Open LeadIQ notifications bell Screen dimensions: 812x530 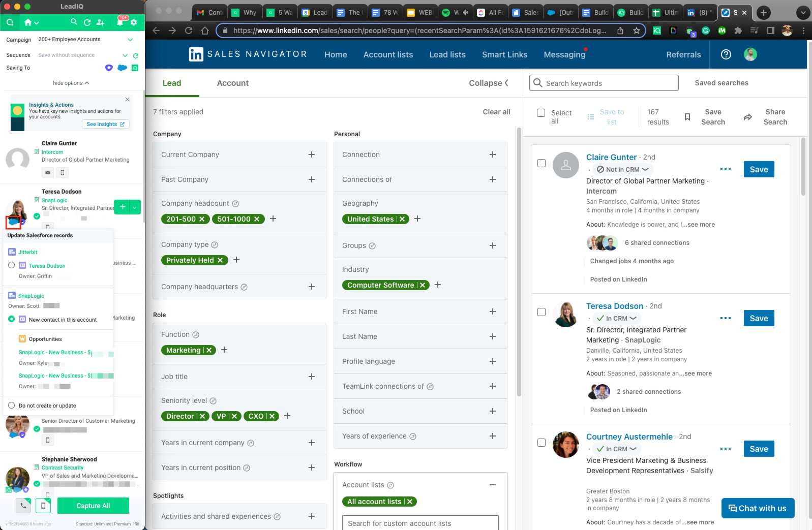pyautogui.click(x=121, y=22)
